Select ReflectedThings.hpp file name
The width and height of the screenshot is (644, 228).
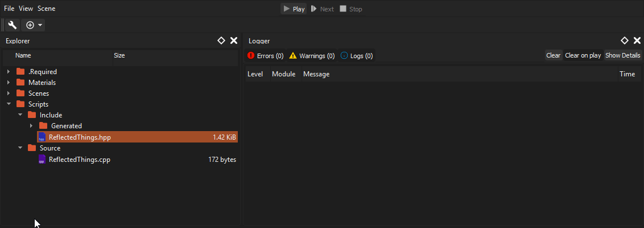tap(80, 137)
